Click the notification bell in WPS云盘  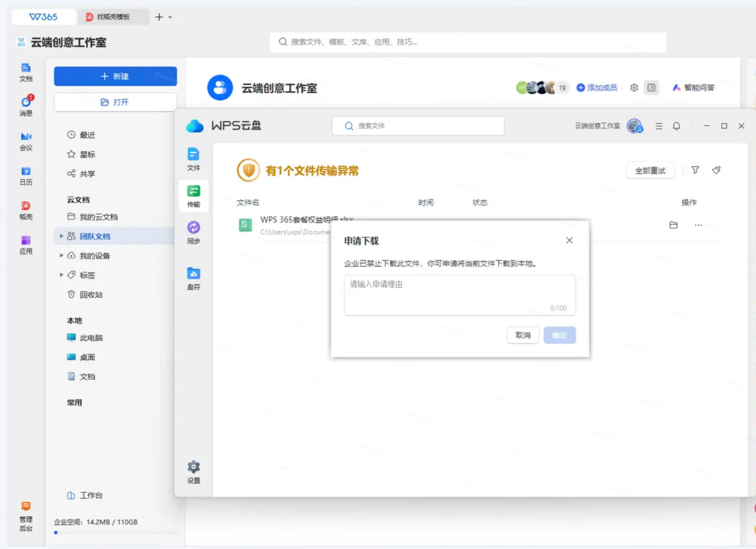[676, 126]
